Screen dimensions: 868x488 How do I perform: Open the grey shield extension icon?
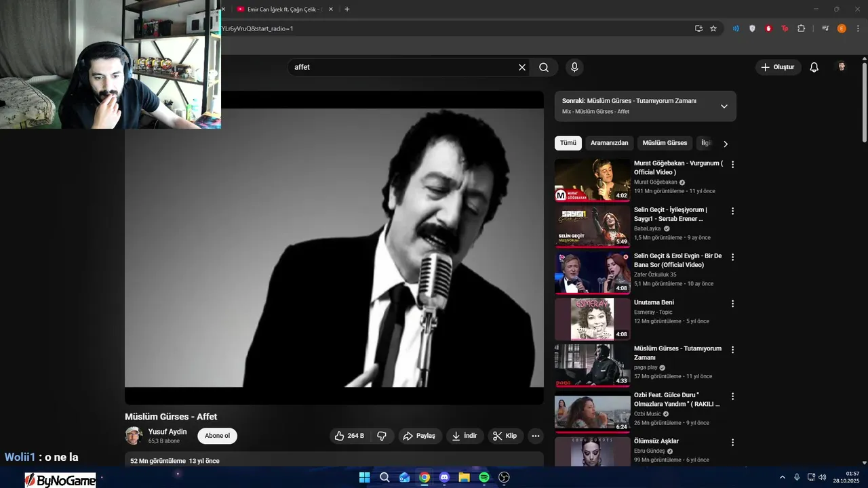click(x=752, y=28)
